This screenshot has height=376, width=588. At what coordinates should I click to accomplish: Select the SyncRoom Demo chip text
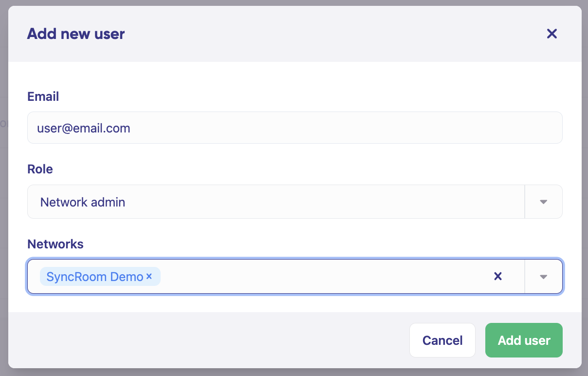coord(94,277)
